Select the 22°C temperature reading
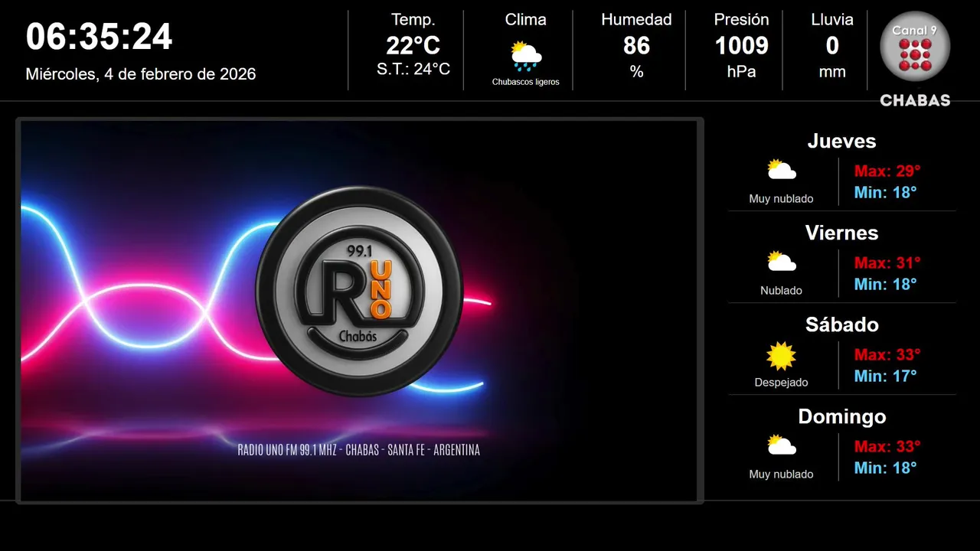980x551 pixels. click(x=413, y=46)
